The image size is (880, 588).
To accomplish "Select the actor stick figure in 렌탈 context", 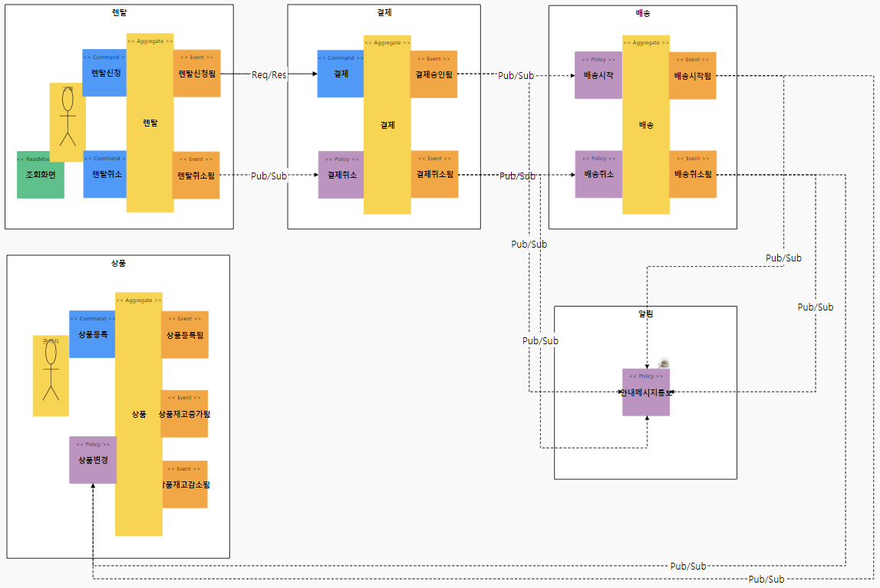I will (68, 122).
